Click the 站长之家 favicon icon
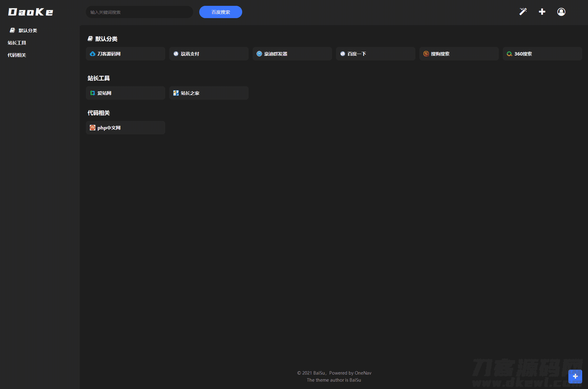The height and width of the screenshot is (389, 588). 176,93
